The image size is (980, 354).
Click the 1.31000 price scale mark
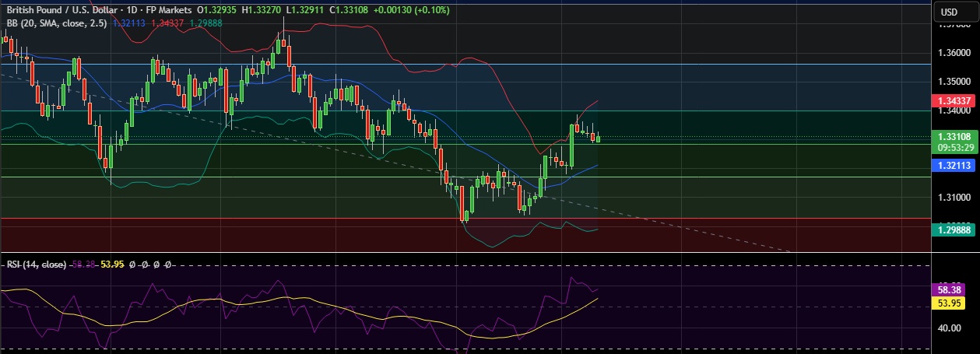[954, 198]
